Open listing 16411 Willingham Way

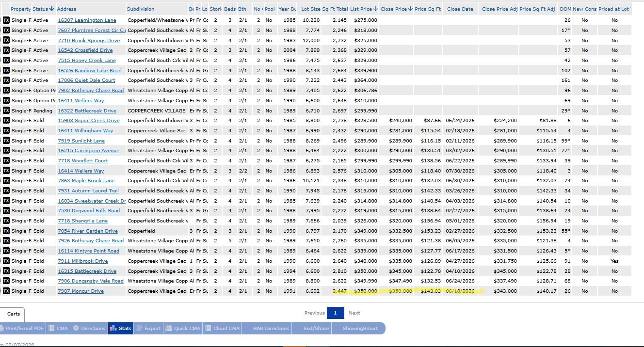pos(85,130)
